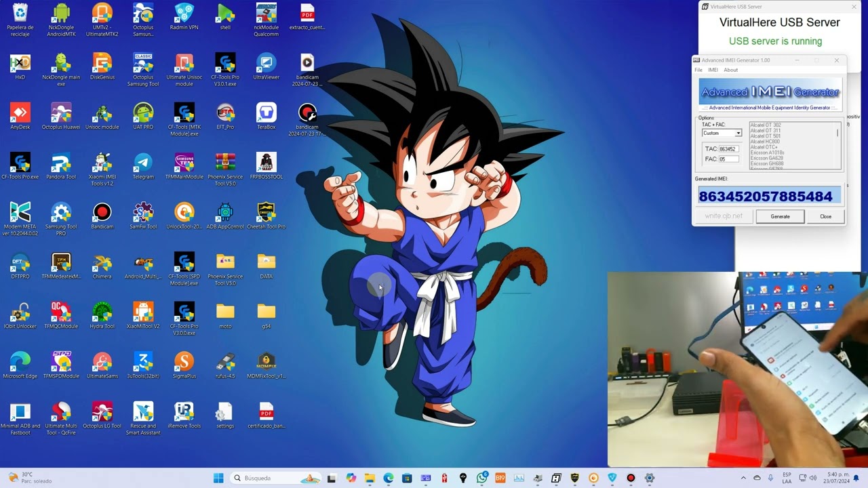Screen dimensions: 868x488
Task: Select the Octoplus LG Tool icon
Action: pos(102,415)
